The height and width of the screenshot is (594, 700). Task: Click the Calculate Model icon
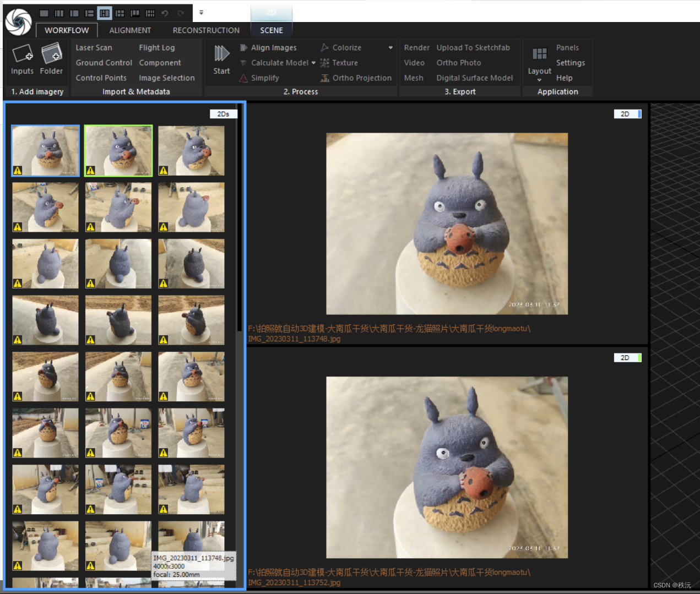[243, 63]
